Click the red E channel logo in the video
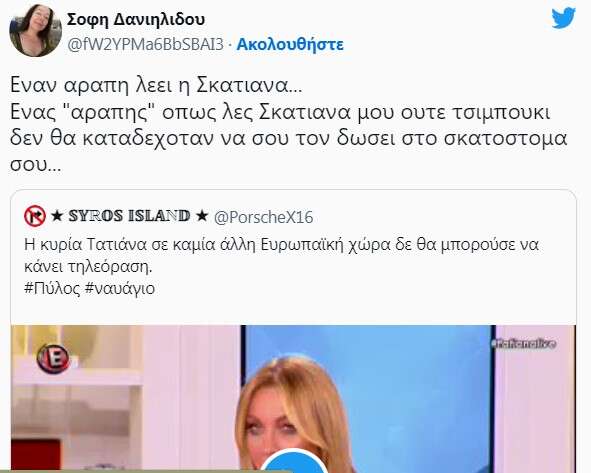Image resolution: width=591 pixels, height=473 pixels. click(54, 358)
